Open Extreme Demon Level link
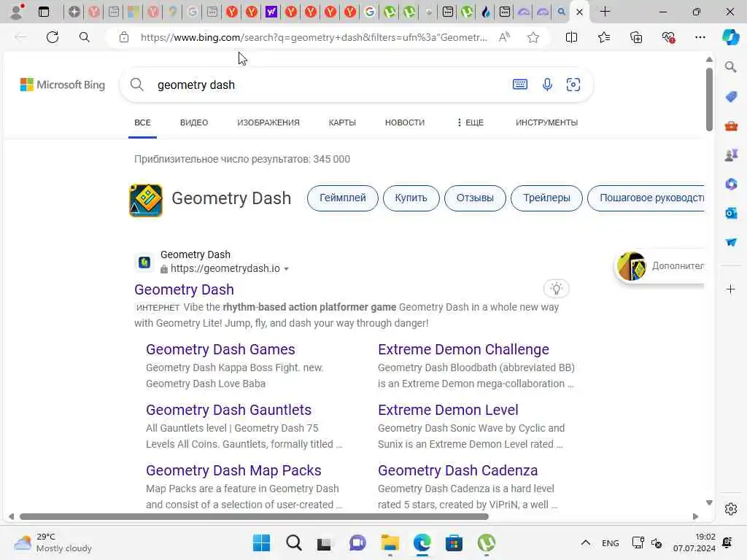The height and width of the screenshot is (560, 747). 448,410
